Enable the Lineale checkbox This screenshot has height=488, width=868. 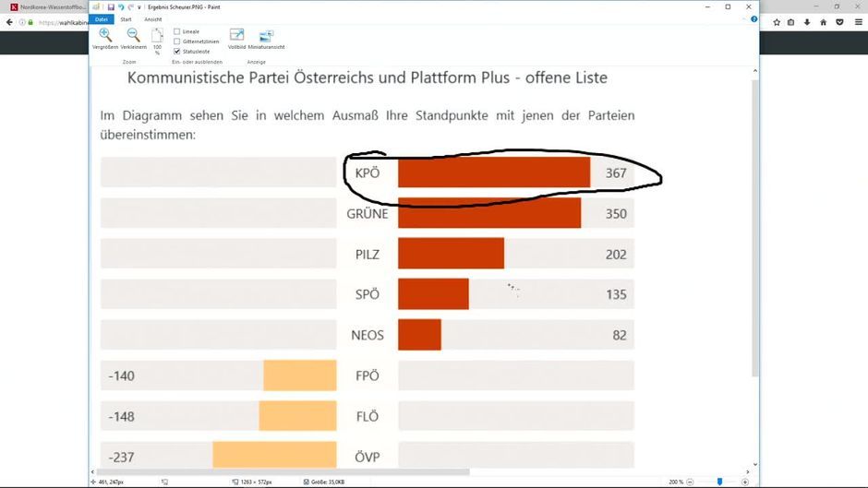(177, 31)
